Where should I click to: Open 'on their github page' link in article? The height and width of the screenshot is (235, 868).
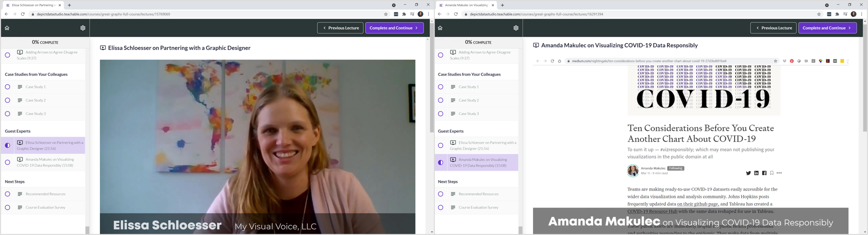tap(697, 204)
